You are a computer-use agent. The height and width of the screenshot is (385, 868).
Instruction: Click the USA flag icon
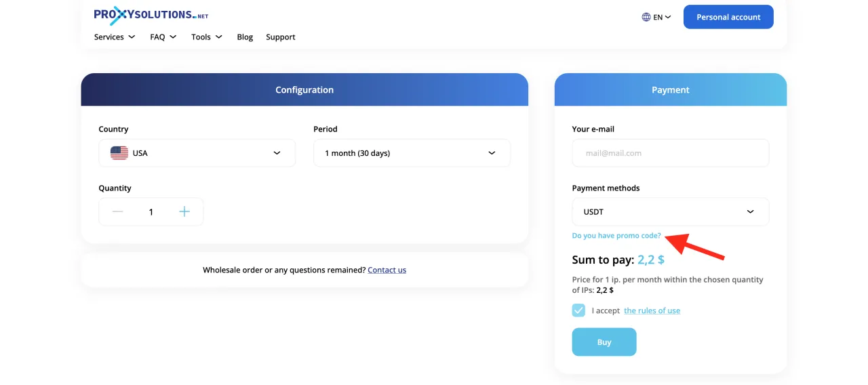pyautogui.click(x=119, y=153)
